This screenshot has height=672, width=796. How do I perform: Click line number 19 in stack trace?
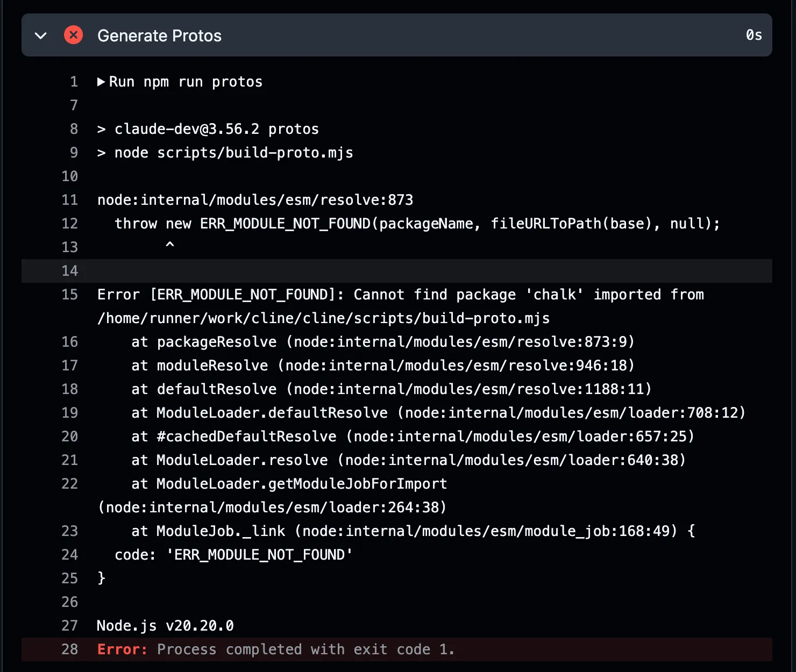click(70, 413)
